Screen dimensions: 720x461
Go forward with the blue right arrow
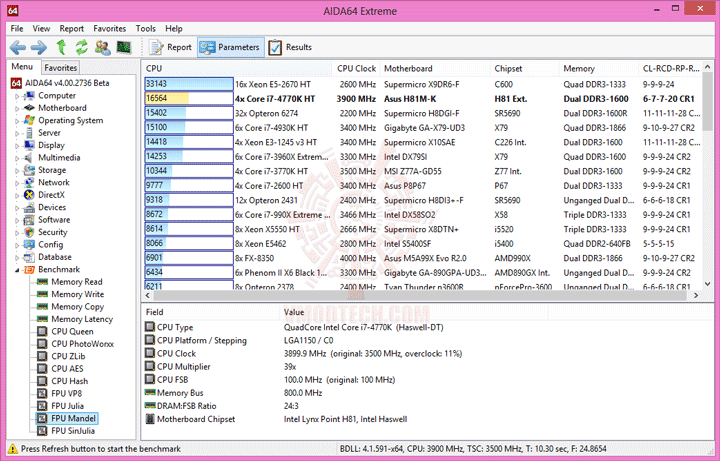click(39, 47)
